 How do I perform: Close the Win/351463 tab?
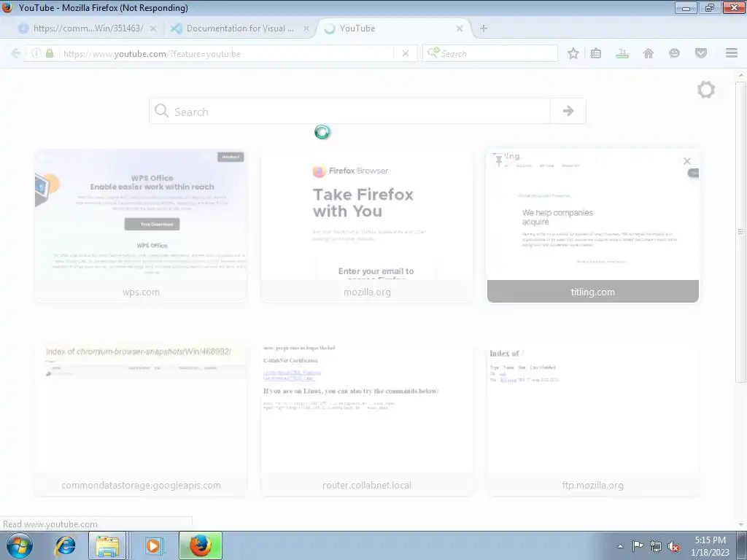click(x=153, y=28)
